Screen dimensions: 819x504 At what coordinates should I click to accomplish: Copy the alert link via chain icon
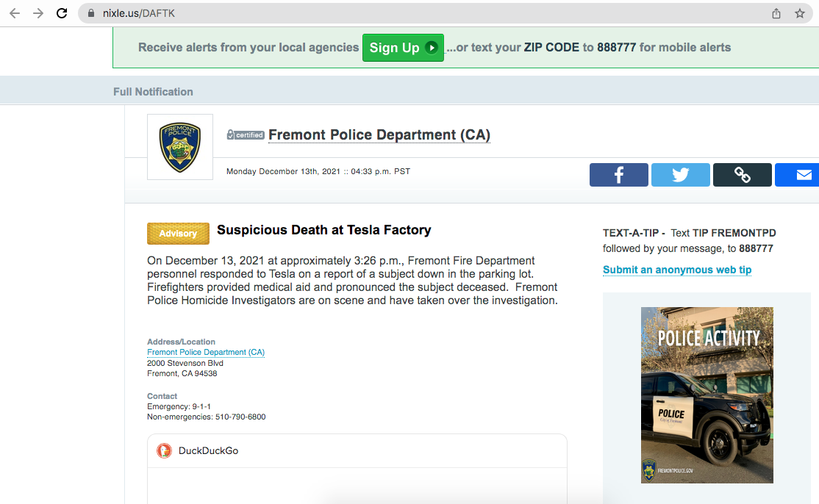[x=743, y=175]
